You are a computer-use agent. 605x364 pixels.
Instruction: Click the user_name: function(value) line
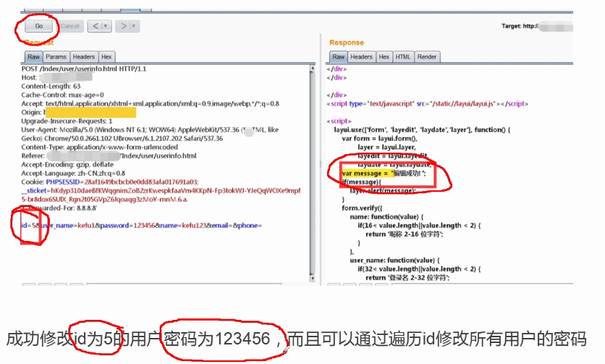pyautogui.click(x=394, y=261)
